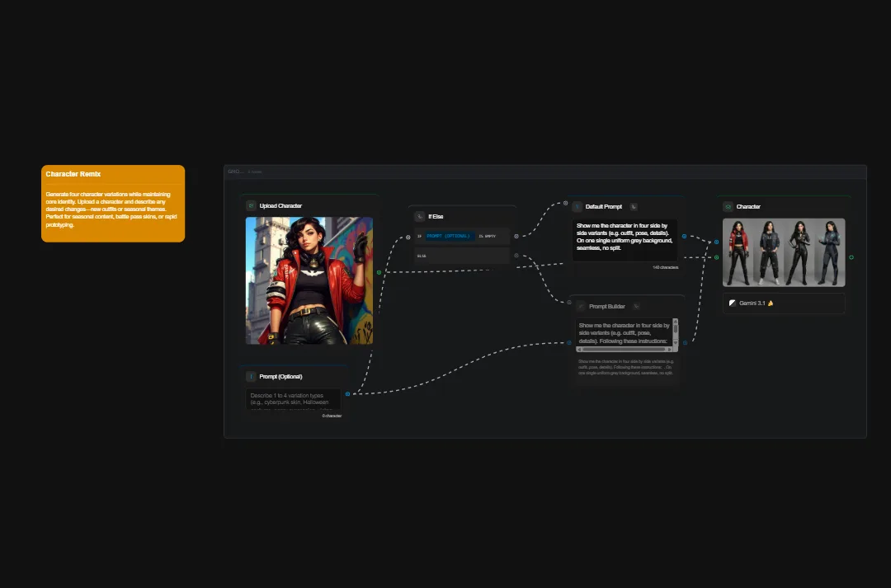Expand the Prompt Builder options chevron
Viewport: 891px width, 588px height.
(x=637, y=306)
